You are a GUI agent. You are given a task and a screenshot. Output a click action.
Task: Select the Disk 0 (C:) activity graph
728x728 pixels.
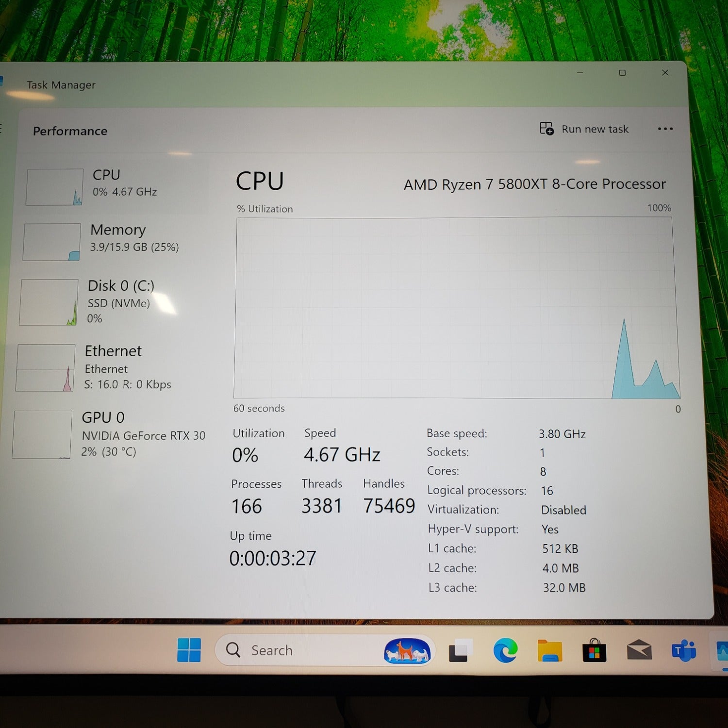click(x=49, y=302)
